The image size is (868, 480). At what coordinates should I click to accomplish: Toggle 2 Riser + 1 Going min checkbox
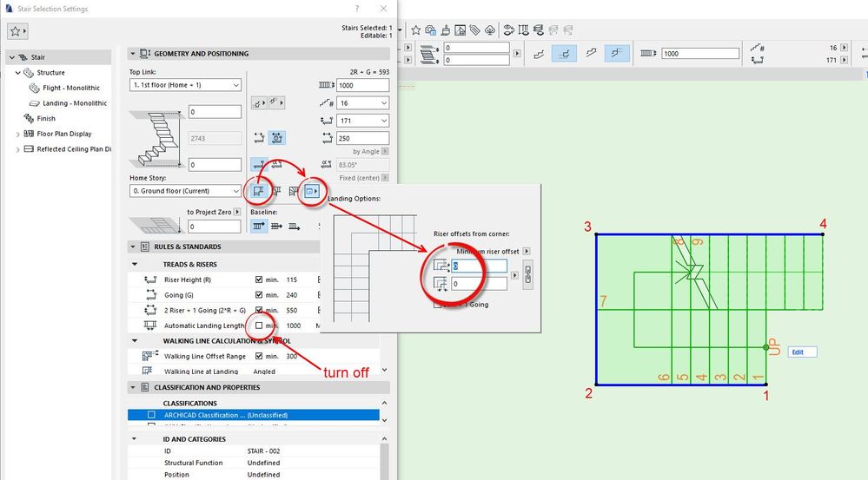(259, 310)
